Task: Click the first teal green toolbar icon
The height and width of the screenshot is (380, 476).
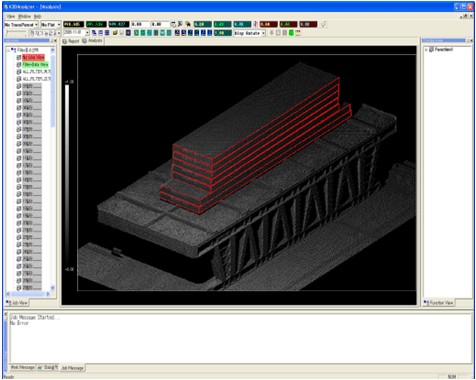Action: click(137, 33)
